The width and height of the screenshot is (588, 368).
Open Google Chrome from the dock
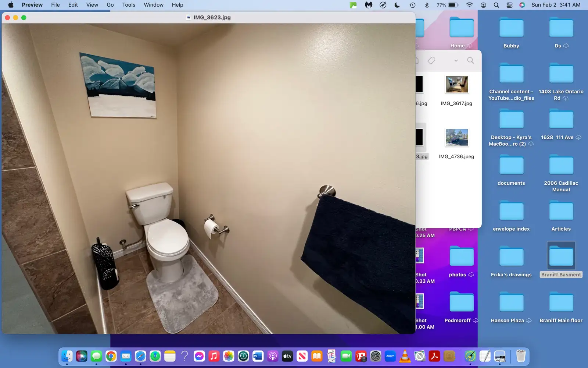[x=111, y=356]
